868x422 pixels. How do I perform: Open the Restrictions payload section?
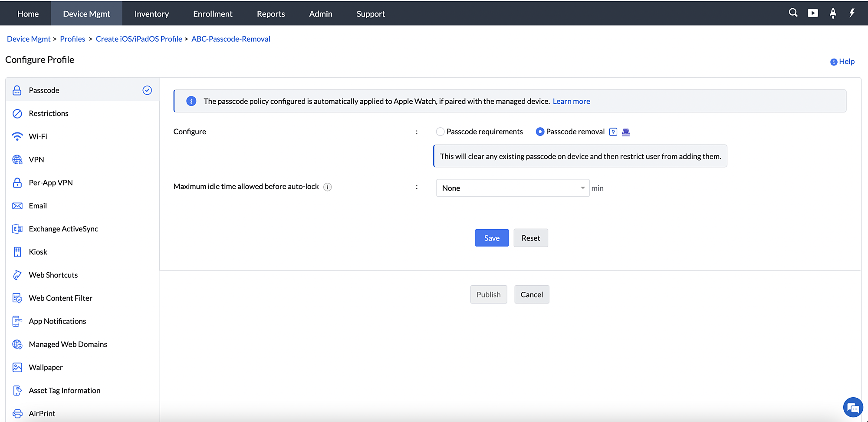pyautogui.click(x=49, y=113)
